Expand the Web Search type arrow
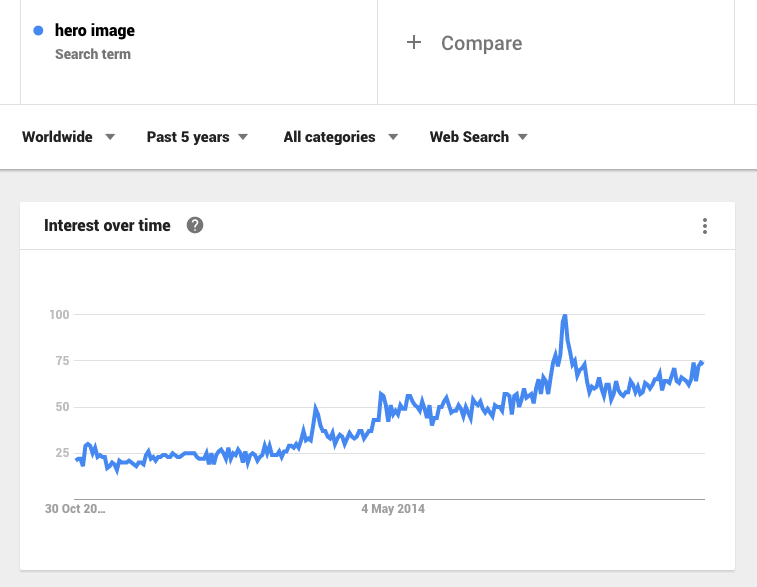 pos(522,137)
